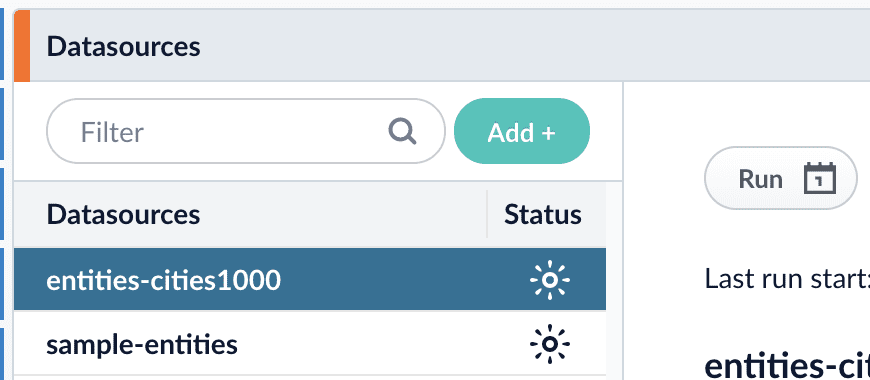Select the entities-cities1000 datasource row
Viewport: 870px width, 380px height.
310,279
